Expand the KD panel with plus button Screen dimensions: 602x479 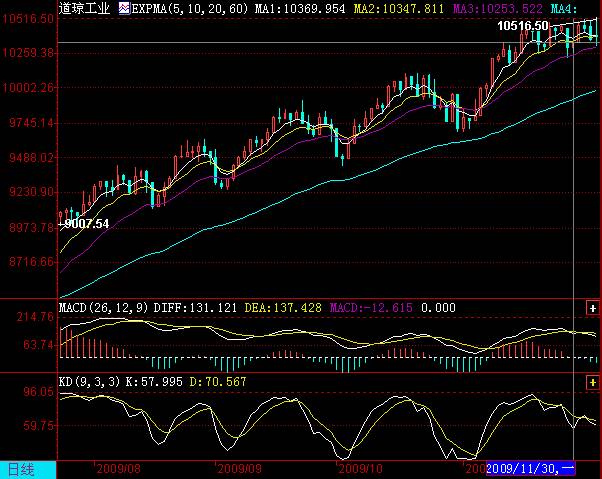point(592,382)
